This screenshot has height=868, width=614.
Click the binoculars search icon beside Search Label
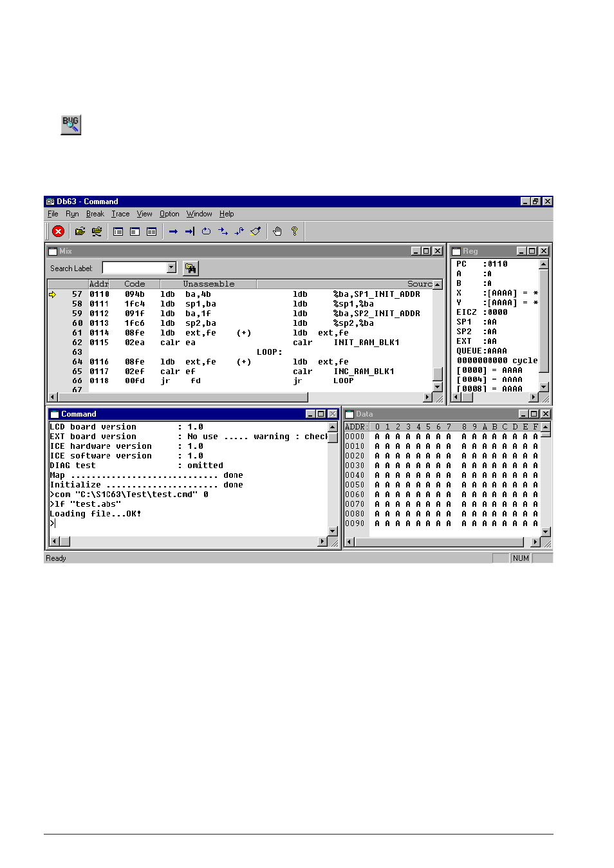point(191,269)
